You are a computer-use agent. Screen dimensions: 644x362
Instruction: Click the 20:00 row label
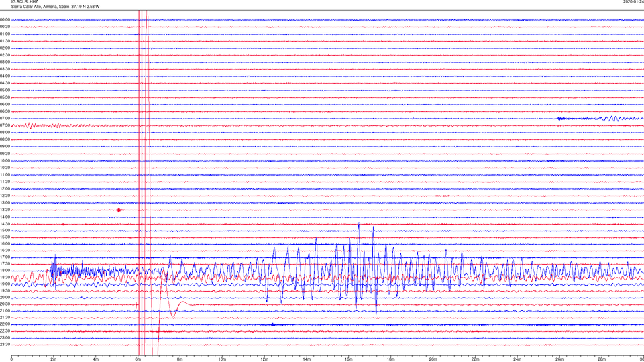5,297
